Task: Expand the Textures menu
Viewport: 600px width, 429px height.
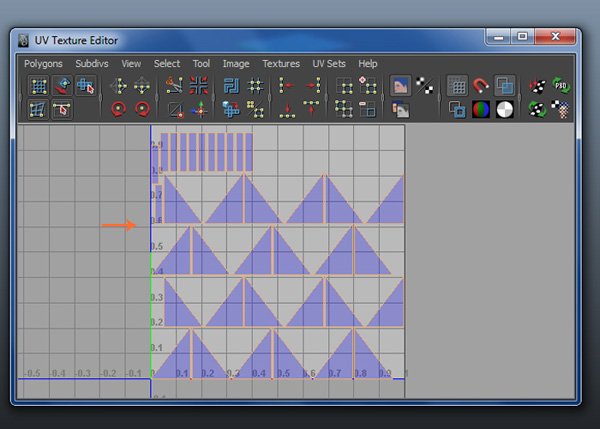Action: click(x=281, y=63)
